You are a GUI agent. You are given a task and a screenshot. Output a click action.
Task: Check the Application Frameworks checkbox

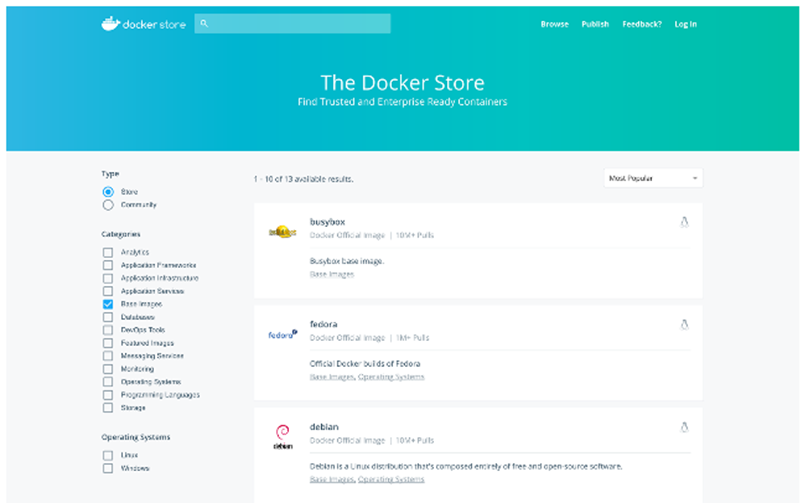(x=108, y=265)
